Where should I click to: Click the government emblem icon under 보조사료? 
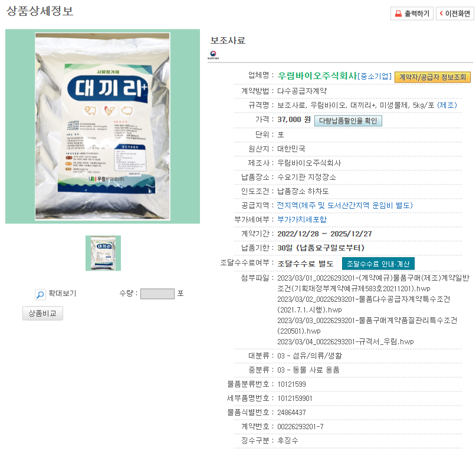[213, 55]
